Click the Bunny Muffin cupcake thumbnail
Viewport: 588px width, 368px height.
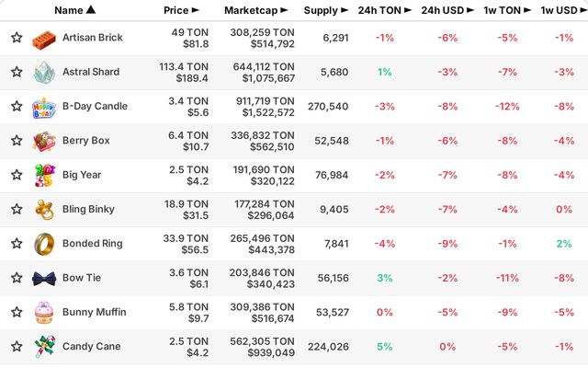point(44,313)
